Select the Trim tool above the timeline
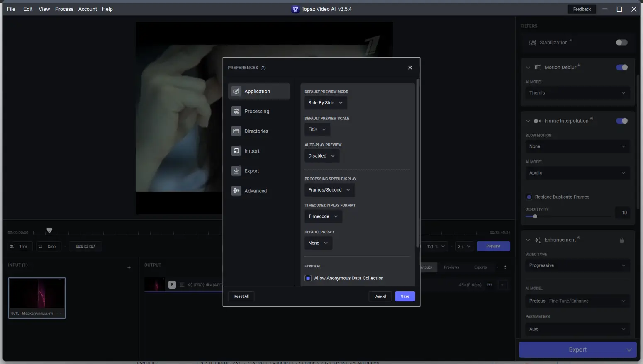The image size is (643, 364). coord(19,246)
